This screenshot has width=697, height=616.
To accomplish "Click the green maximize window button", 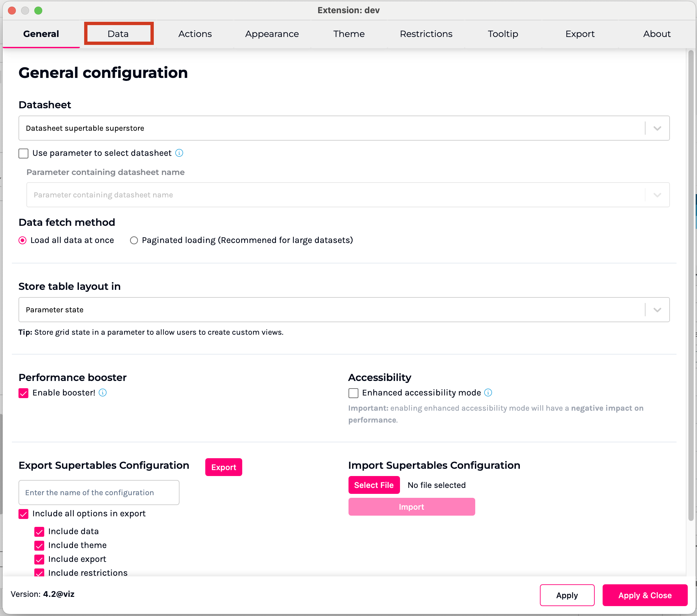I will [38, 10].
